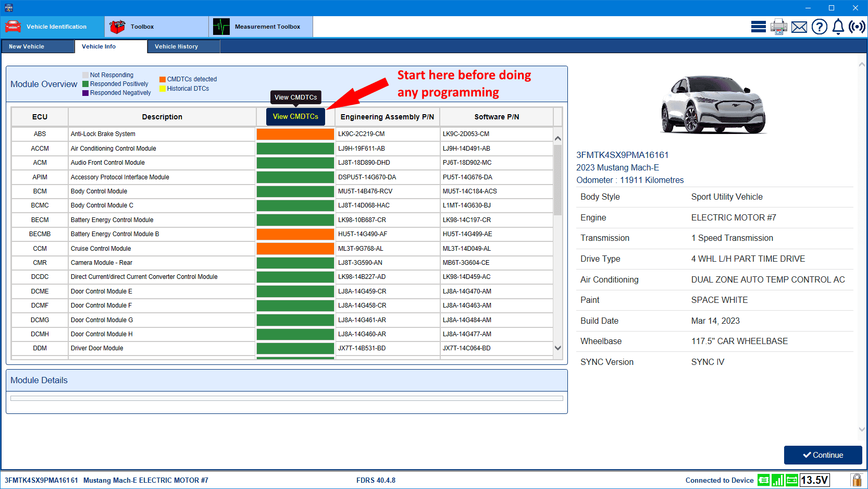Toggle the orange CMDTC status for ABS module
The width and height of the screenshot is (868, 489).
tap(295, 134)
